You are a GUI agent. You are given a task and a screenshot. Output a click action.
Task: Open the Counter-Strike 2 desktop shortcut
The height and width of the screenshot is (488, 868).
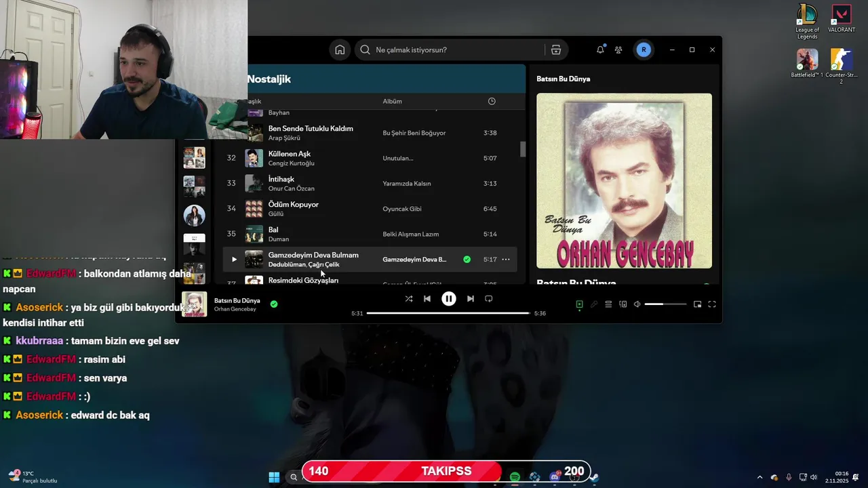842,66
